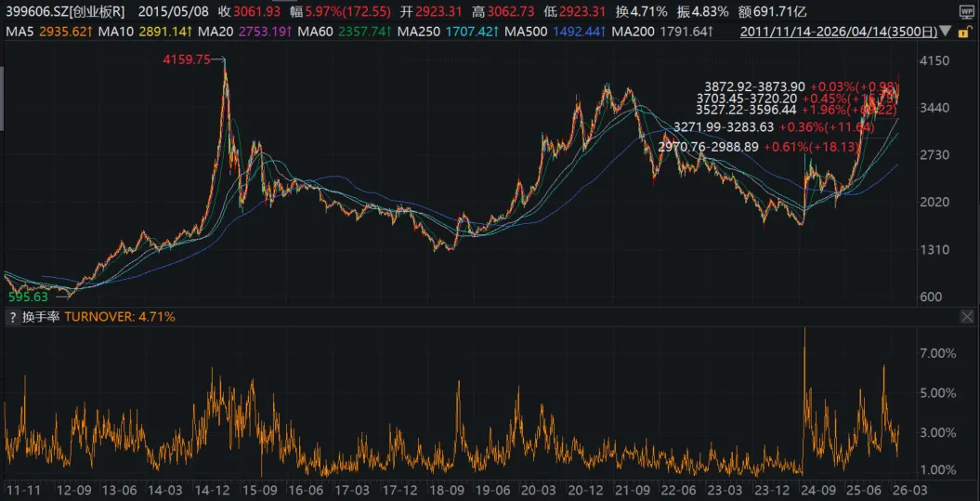Click gap annotation 3527.22-3596.44
The width and height of the screenshot is (980, 501).
(x=798, y=110)
